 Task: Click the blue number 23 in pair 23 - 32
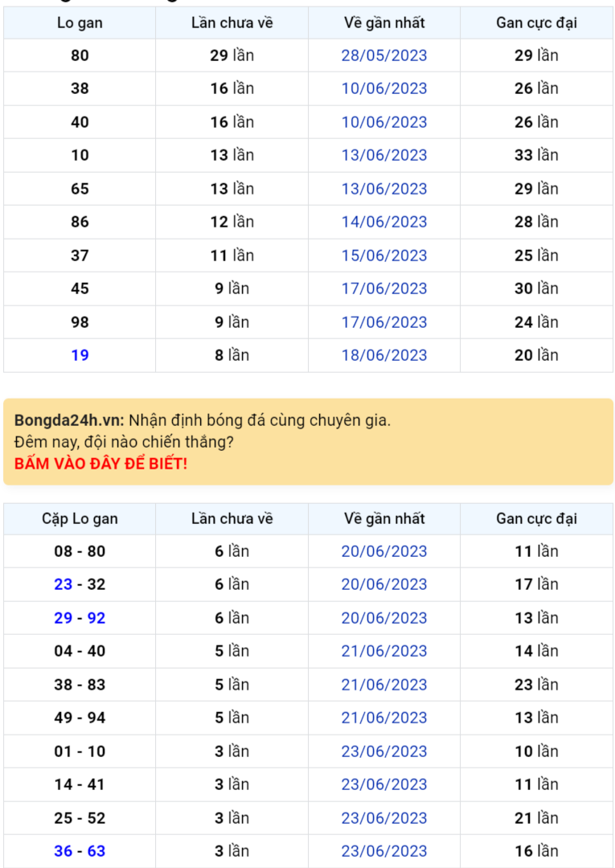[64, 584]
